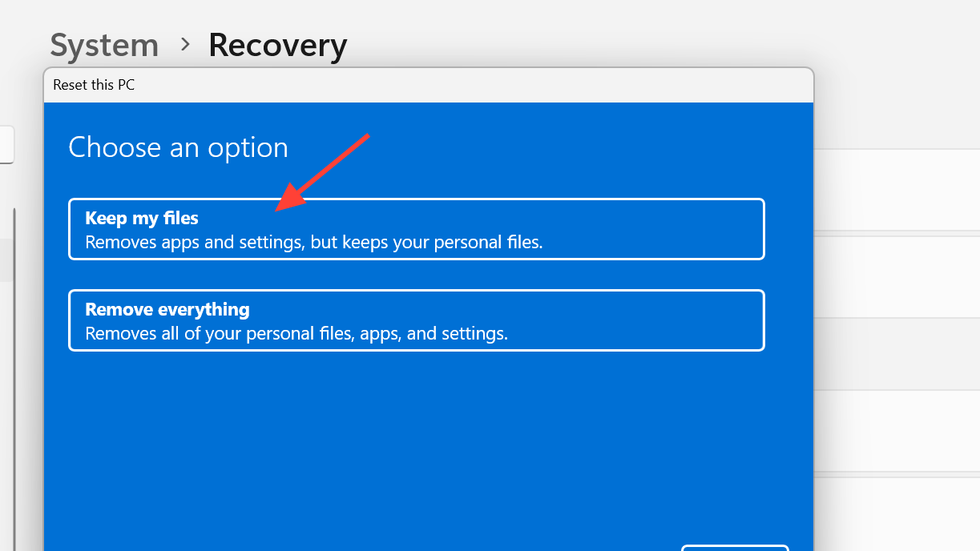Click "Removes all of your personal files" text
This screenshot has height=551, width=980.
click(x=296, y=333)
